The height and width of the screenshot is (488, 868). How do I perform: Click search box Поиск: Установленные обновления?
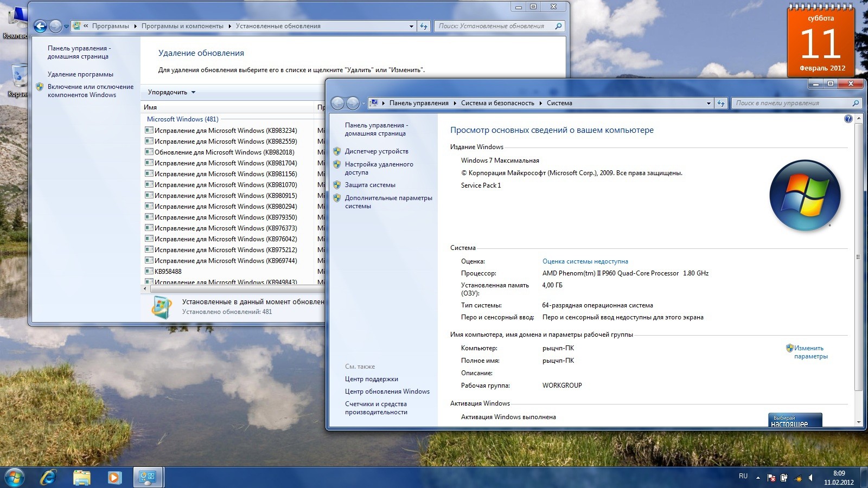coord(500,26)
